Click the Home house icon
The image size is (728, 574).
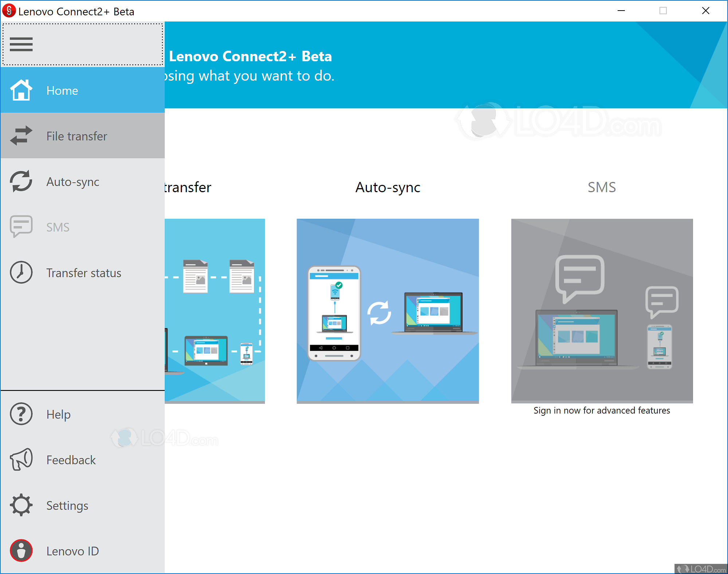(21, 90)
